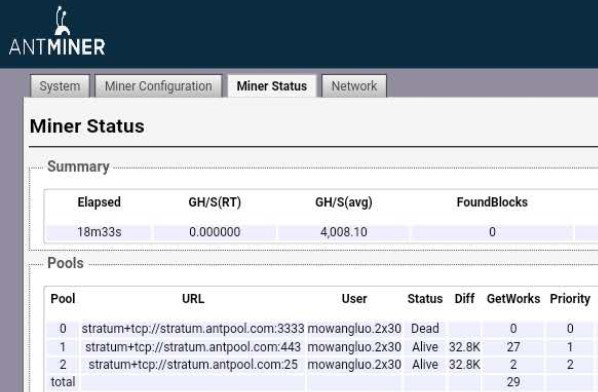Image resolution: width=598 pixels, height=392 pixels.
Task: Click the GetWorks value 27
Action: click(x=513, y=347)
